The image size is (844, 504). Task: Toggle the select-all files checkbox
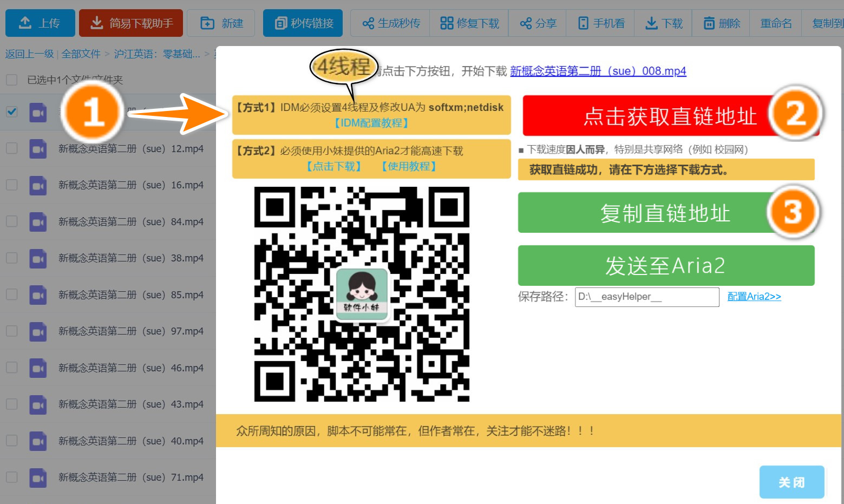(11, 80)
